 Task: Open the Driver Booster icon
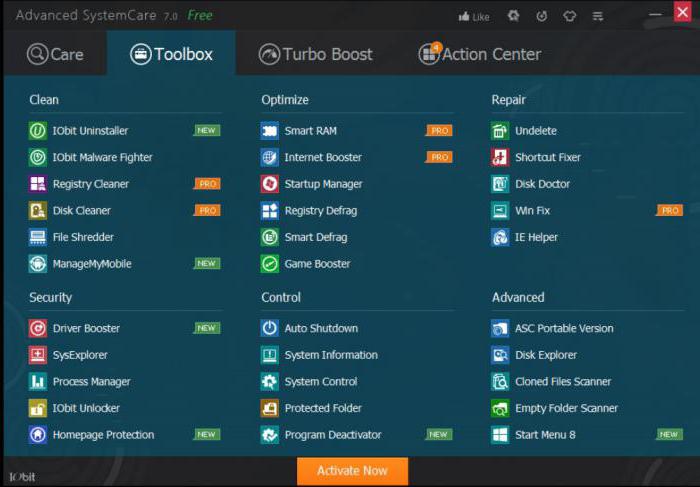pos(38,328)
